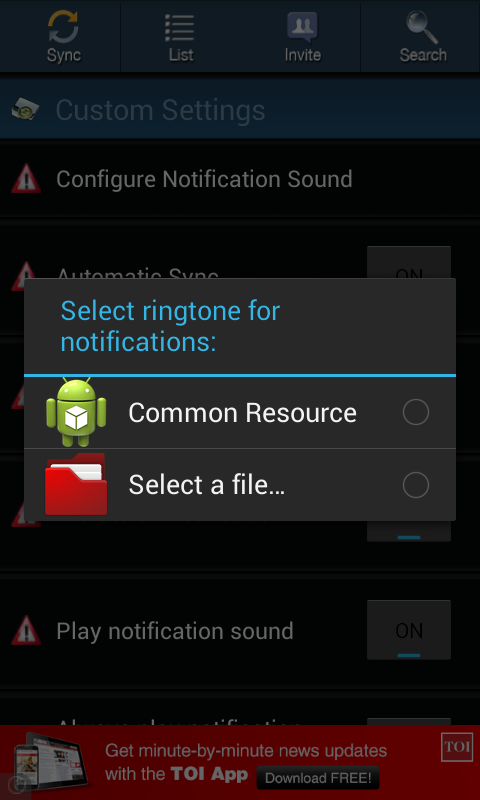
Task: Select the Common Resource radio button
Action: coord(416,412)
